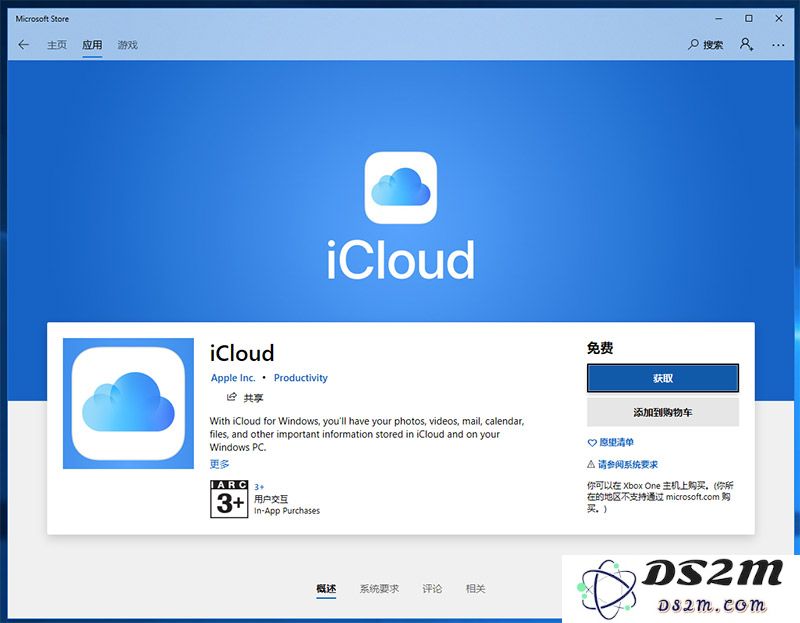
Task: Open the account sign-in person icon
Action: pyautogui.click(x=746, y=44)
